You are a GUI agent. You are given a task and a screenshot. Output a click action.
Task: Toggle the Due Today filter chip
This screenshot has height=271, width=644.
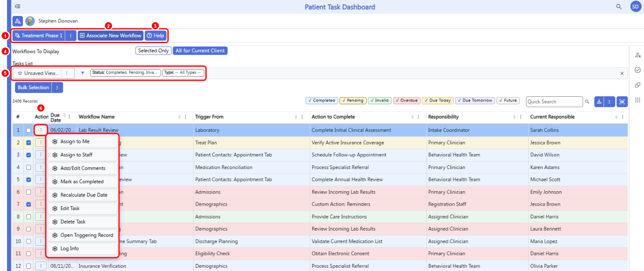click(438, 101)
